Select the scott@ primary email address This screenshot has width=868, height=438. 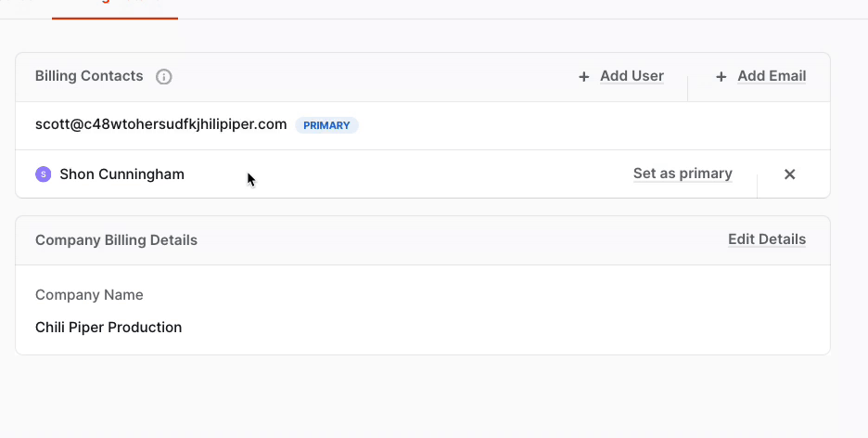161,124
